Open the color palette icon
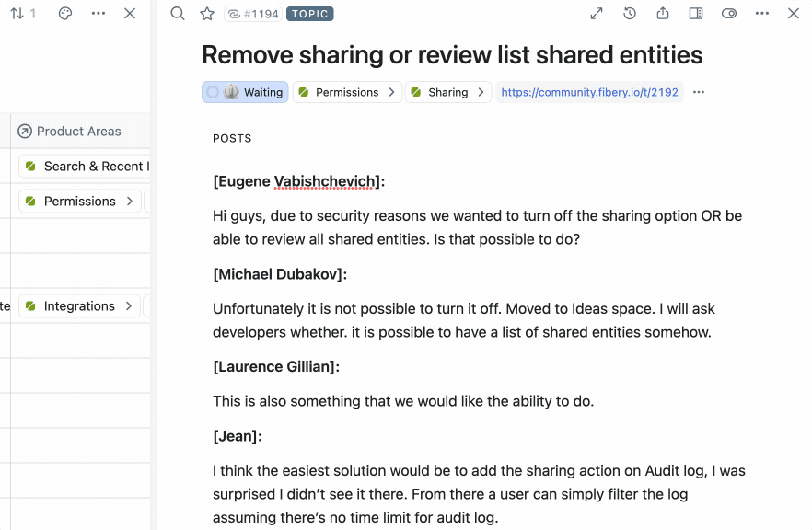The width and height of the screenshot is (812, 530). (x=65, y=14)
